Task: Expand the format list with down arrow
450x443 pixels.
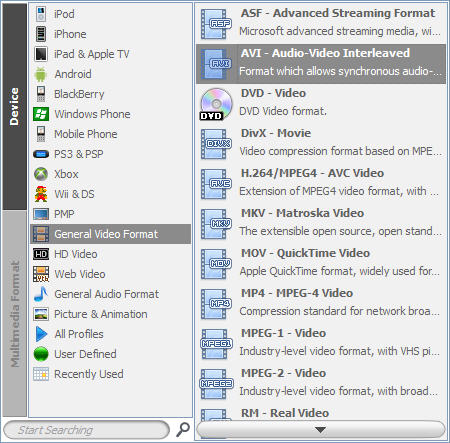Action: coord(321,430)
